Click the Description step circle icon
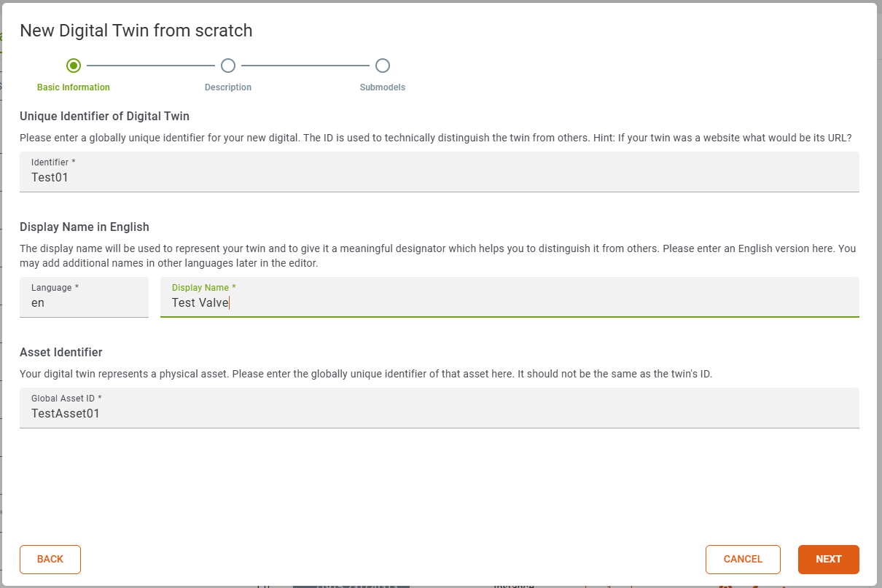 point(228,66)
